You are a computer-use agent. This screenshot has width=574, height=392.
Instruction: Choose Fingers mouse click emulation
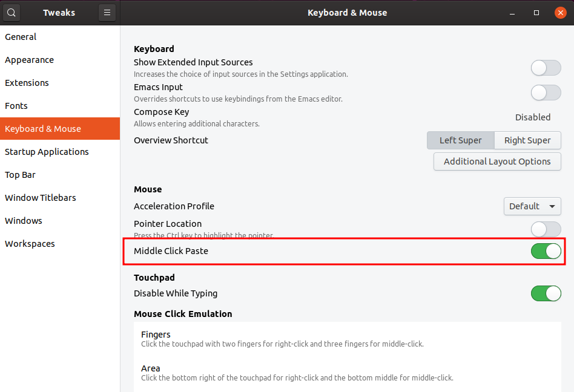coord(347,339)
